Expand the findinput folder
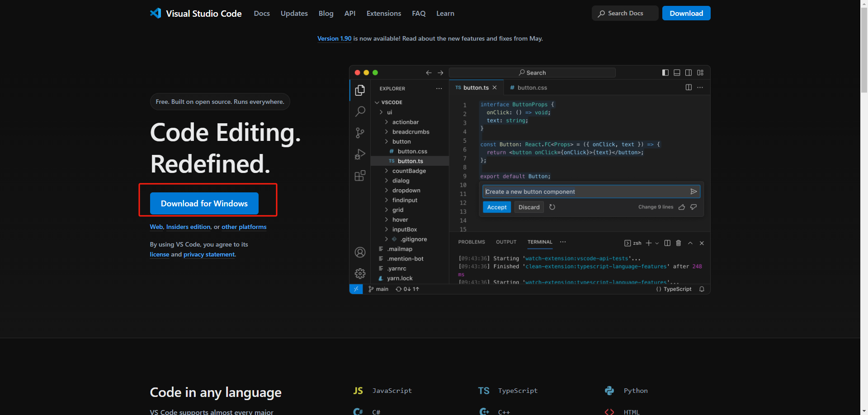 pyautogui.click(x=387, y=200)
